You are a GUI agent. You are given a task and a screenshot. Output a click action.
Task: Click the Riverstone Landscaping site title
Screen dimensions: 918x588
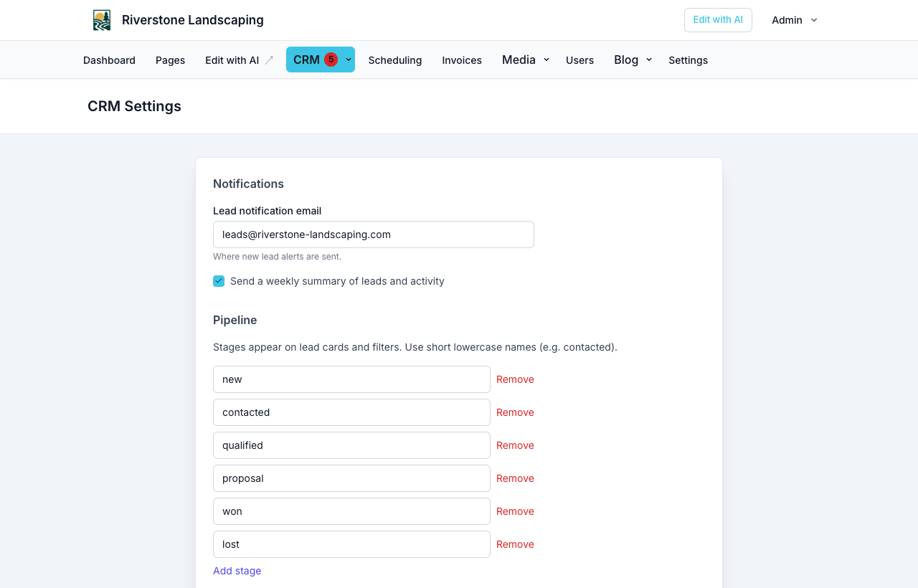(x=193, y=20)
